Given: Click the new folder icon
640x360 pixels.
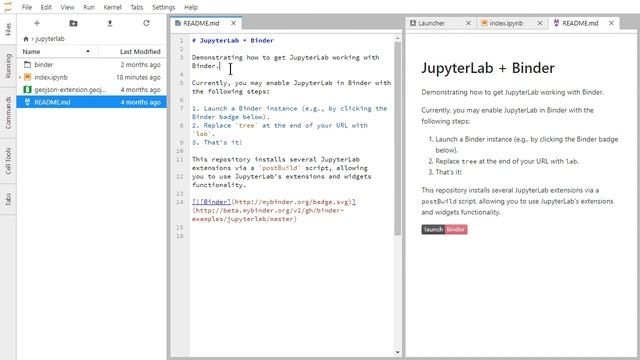Looking at the screenshot, I should (x=73, y=23).
